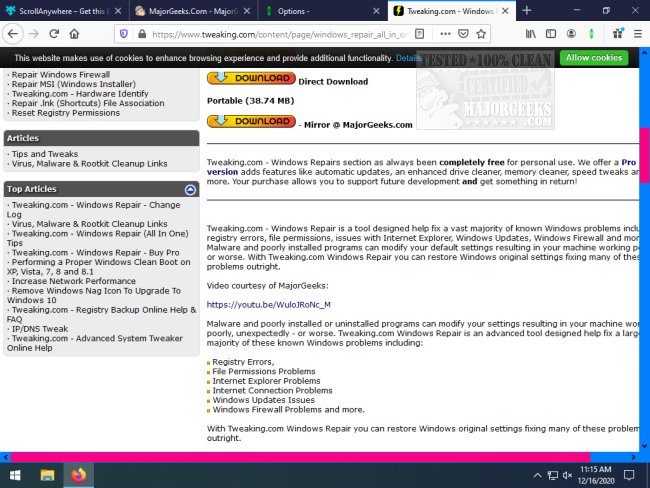
Task: Toggle reader view icon in address bar
Action: point(420,34)
